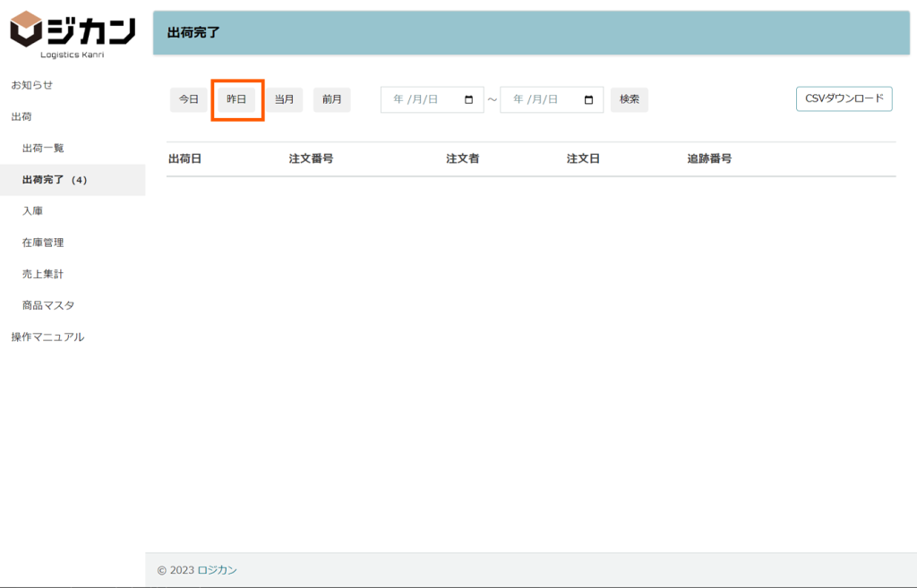Viewport: 917px width, 588px height.
Task: Filter by 当月 button
Action: (x=284, y=99)
